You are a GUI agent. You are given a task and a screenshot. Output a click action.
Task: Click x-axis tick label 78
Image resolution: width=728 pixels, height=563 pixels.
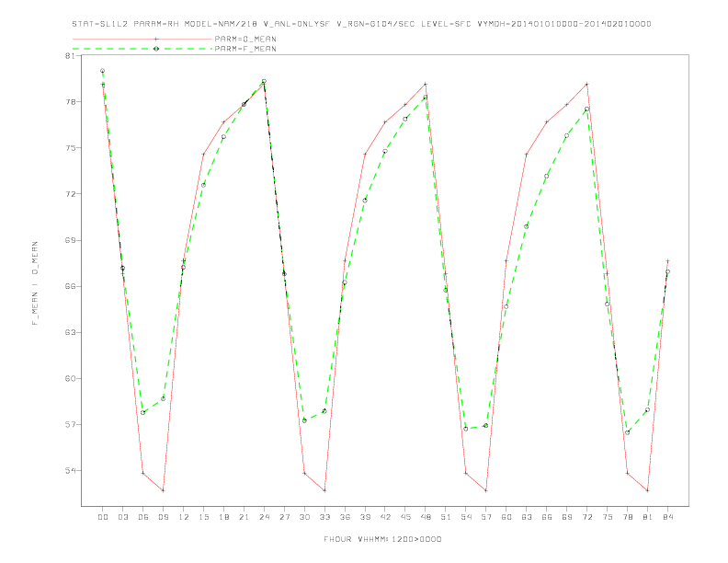[627, 517]
